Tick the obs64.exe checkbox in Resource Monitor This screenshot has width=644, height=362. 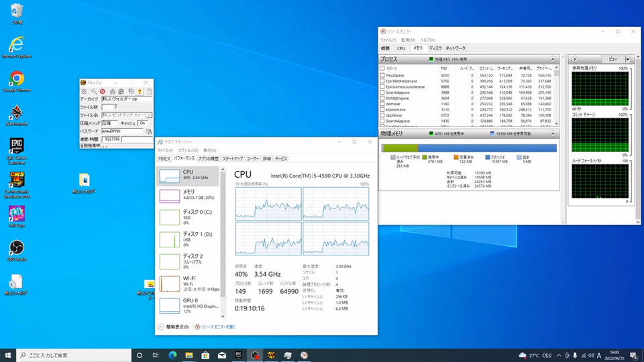tap(382, 114)
